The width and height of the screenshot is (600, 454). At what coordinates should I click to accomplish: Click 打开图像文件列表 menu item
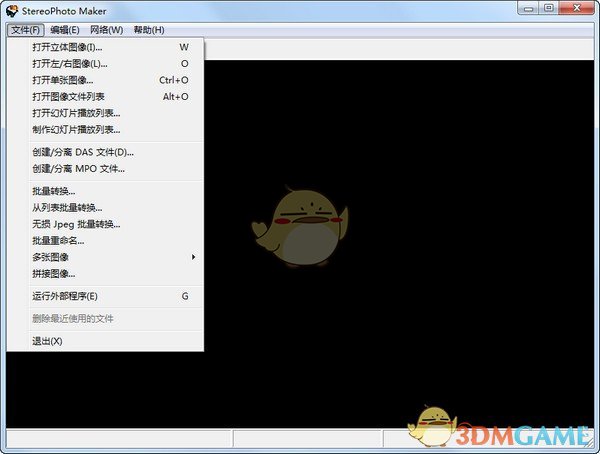tap(68, 96)
